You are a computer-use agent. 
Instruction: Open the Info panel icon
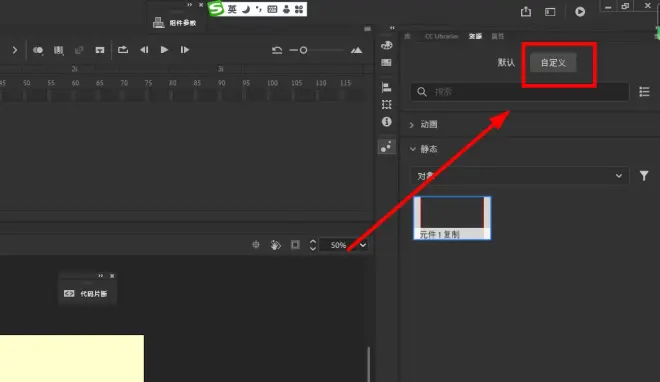point(386,122)
